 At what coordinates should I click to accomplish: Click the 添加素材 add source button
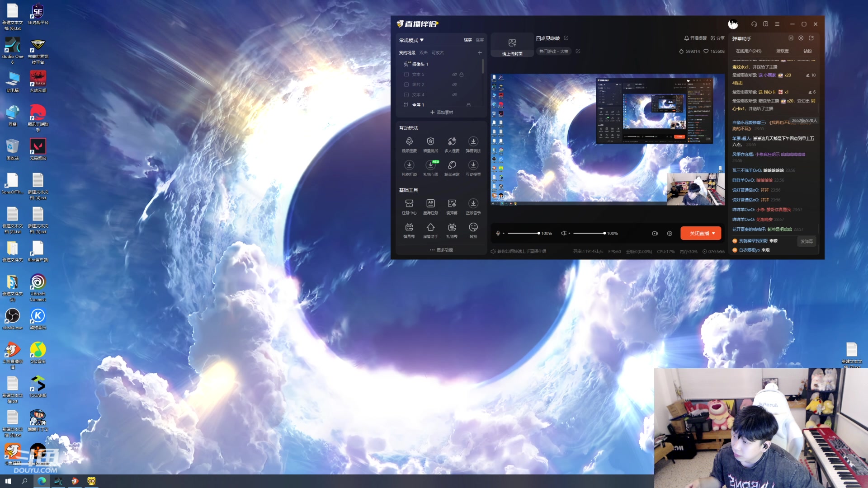442,113
